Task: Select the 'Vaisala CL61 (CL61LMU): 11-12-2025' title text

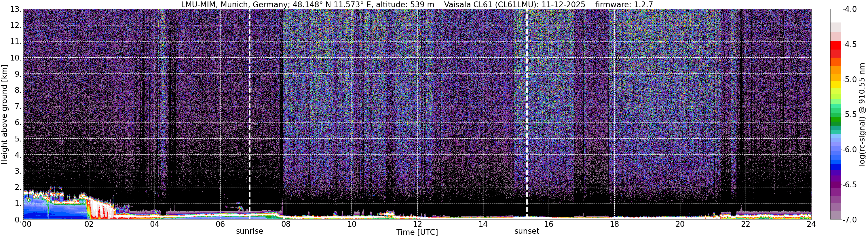Action: (x=514, y=4)
